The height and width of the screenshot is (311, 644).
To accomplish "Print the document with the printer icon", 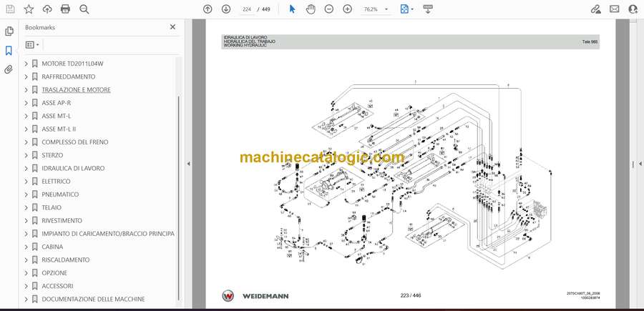I will pos(65,9).
